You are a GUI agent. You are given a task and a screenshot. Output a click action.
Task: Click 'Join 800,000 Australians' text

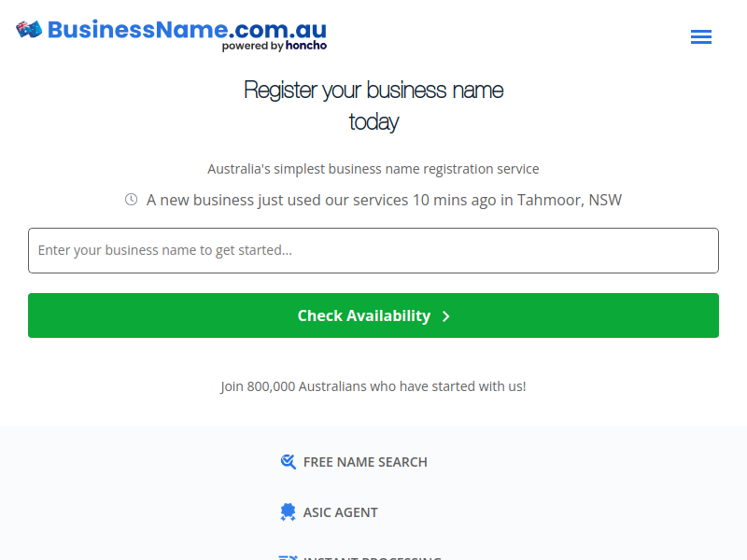point(373,386)
